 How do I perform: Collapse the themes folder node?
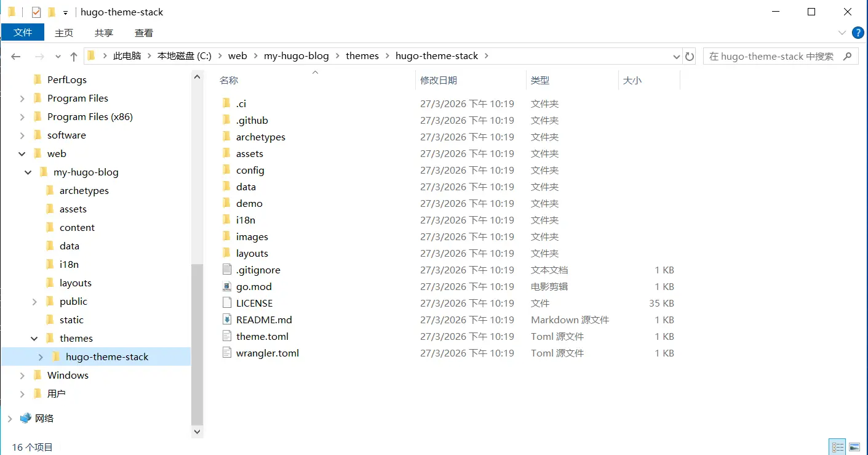[34, 339]
